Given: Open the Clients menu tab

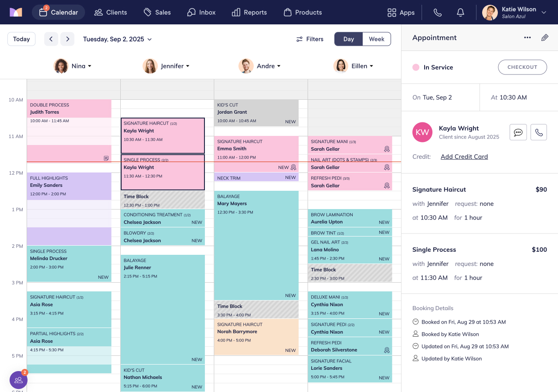Looking at the screenshot, I should [x=111, y=12].
